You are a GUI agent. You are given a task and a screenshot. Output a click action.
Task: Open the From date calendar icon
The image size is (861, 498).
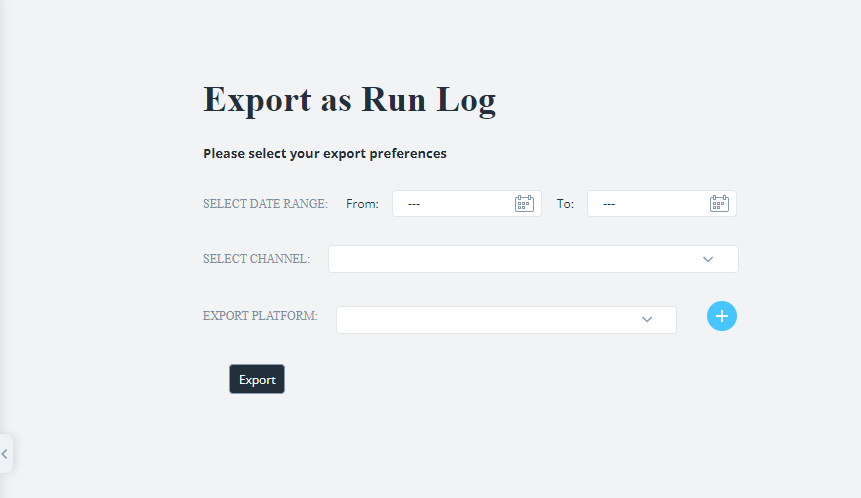pos(524,203)
